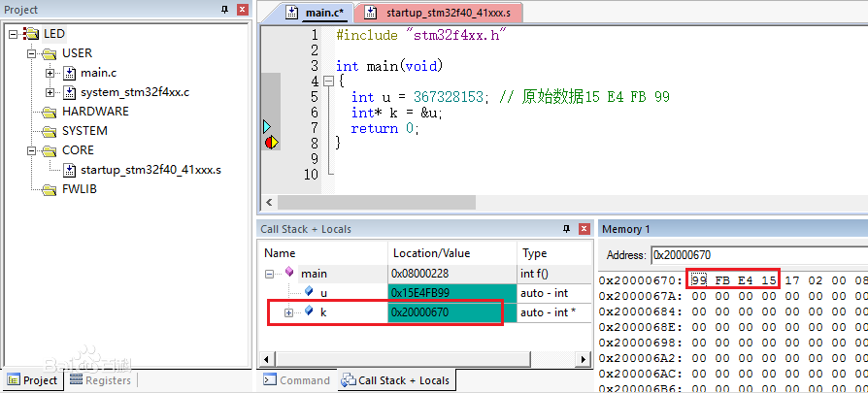Switch to the Registers tab
This screenshot has height=393, width=868.
pos(101,380)
